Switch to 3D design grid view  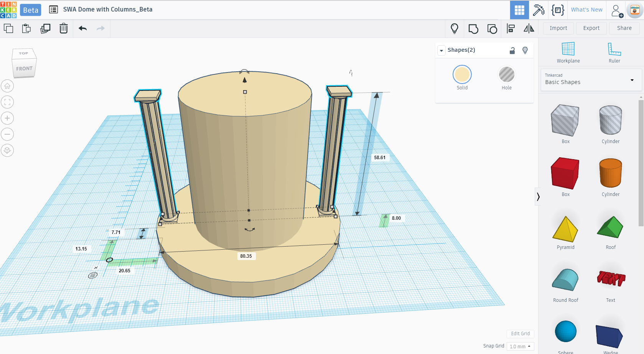(x=519, y=10)
